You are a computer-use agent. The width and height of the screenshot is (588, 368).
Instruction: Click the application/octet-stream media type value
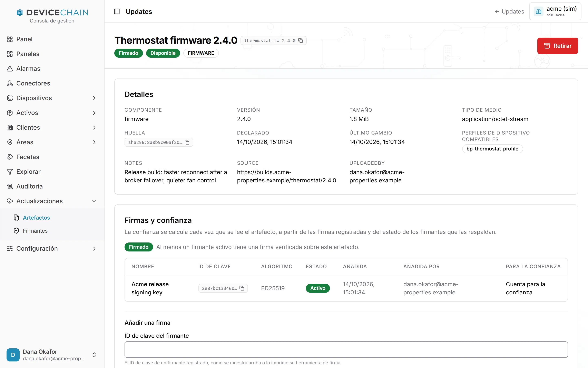pyautogui.click(x=495, y=119)
